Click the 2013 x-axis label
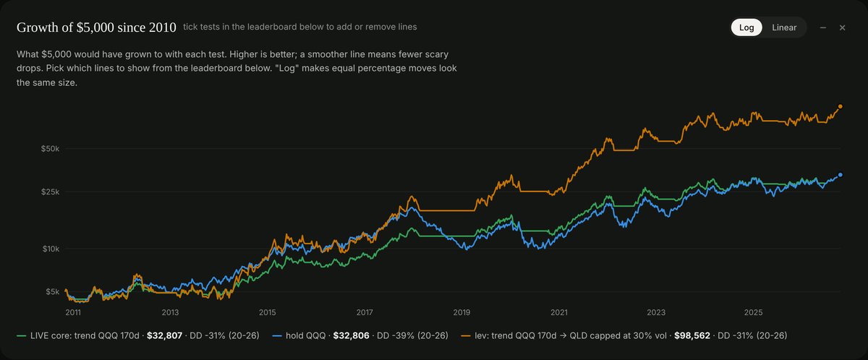This screenshot has width=868, height=360. tap(170, 312)
